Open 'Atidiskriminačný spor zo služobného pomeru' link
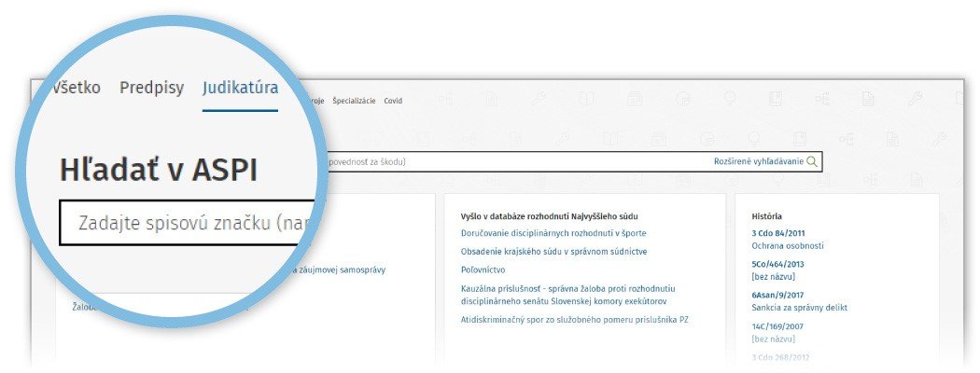This screenshot has height=373, width=980. point(575,320)
